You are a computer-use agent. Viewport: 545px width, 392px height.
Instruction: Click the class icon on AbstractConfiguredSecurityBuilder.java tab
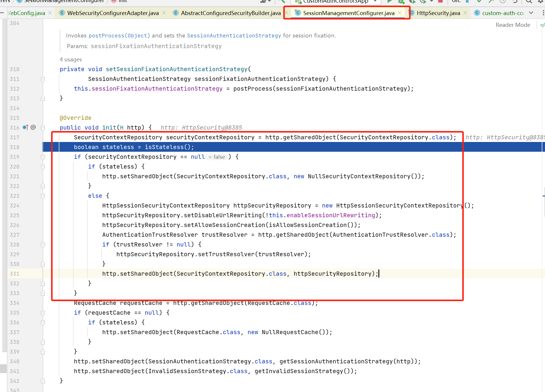point(176,13)
